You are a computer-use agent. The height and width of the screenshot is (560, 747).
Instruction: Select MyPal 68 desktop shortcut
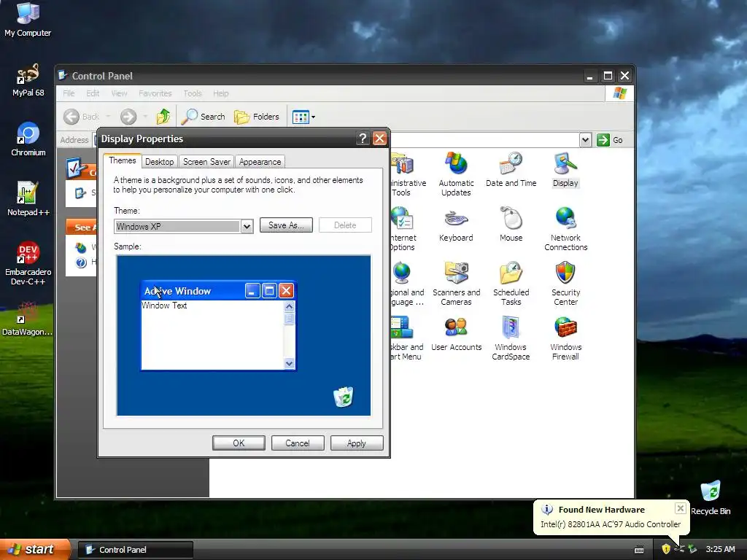pyautogui.click(x=28, y=80)
